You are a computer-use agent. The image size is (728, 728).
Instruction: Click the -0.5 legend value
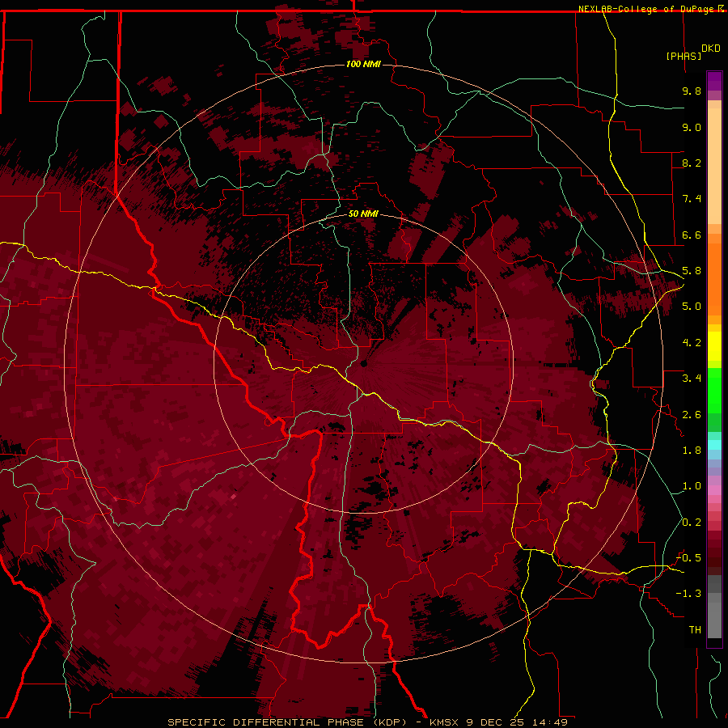tap(688, 558)
